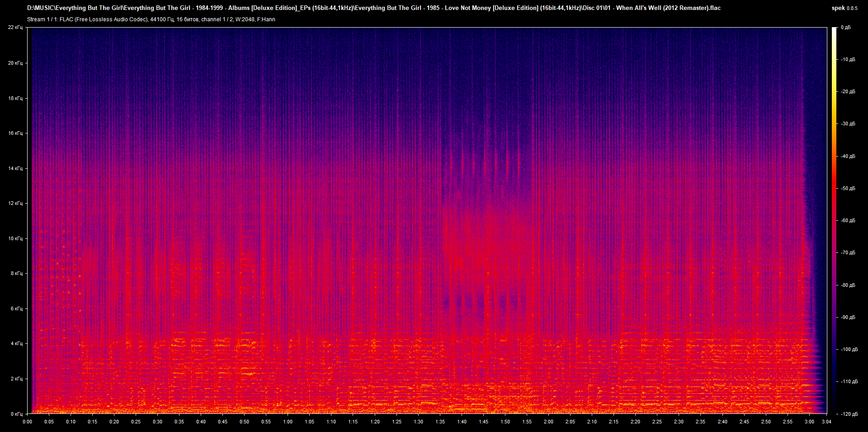Click the '0 кГц' frequency axis label
Screen dimensions: 868x432
coord(17,414)
